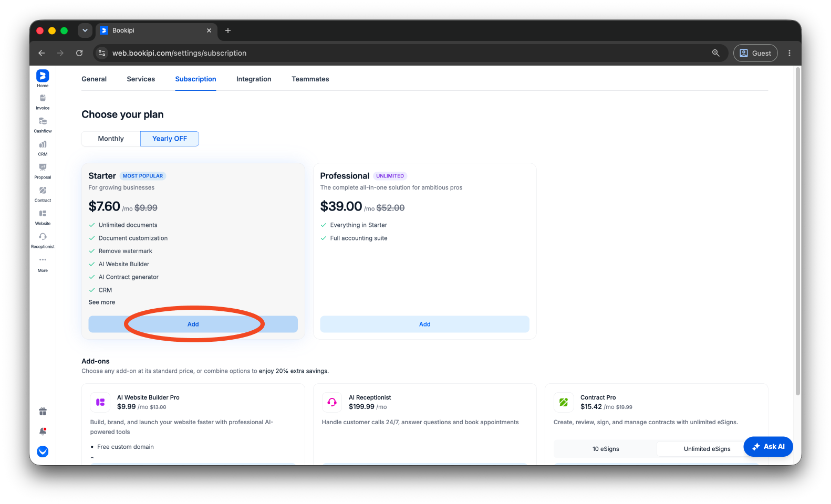This screenshot has width=831, height=504.
Task: Open the Proposal sidebar icon
Action: 43,171
